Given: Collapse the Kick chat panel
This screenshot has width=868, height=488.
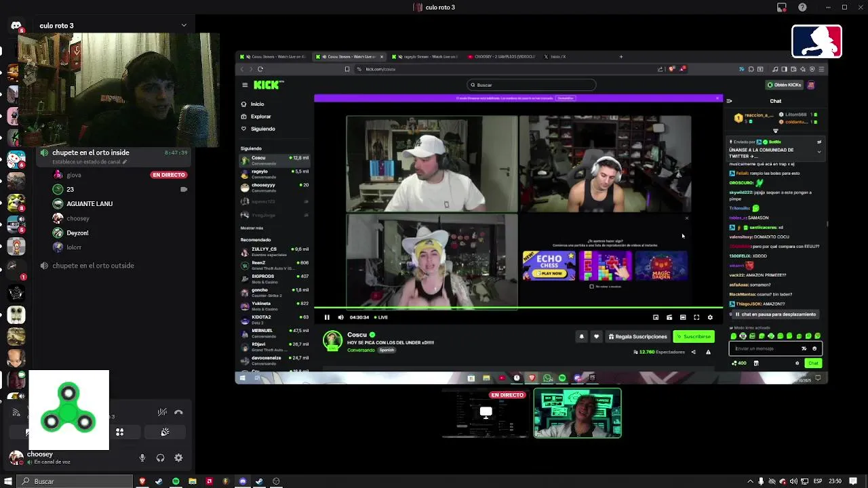Looking at the screenshot, I should (x=729, y=101).
